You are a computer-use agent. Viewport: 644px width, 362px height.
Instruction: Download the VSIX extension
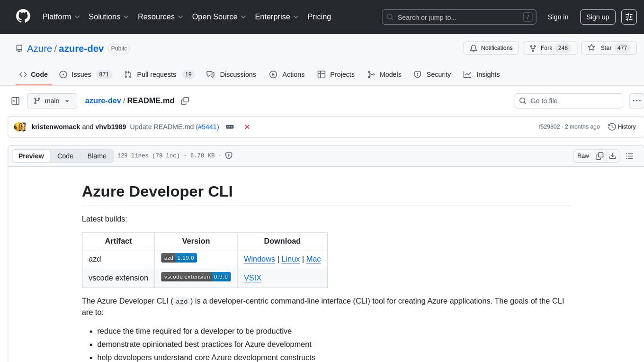252,278
